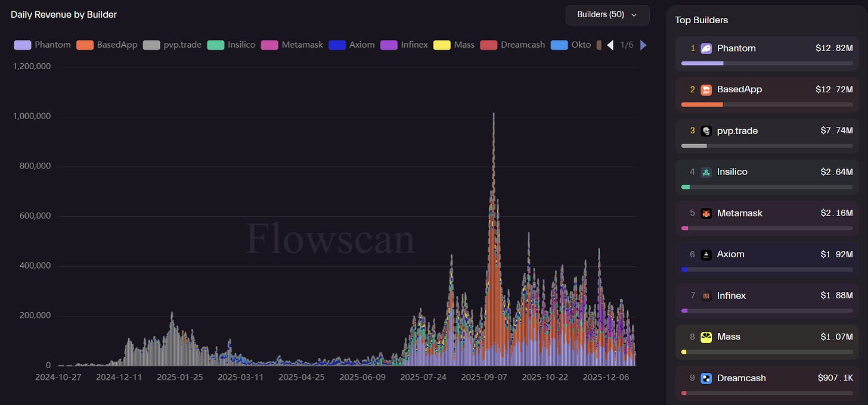Toggle Dreamcash series in chart legend
Viewport: 868px width, 405px height.
tap(513, 45)
